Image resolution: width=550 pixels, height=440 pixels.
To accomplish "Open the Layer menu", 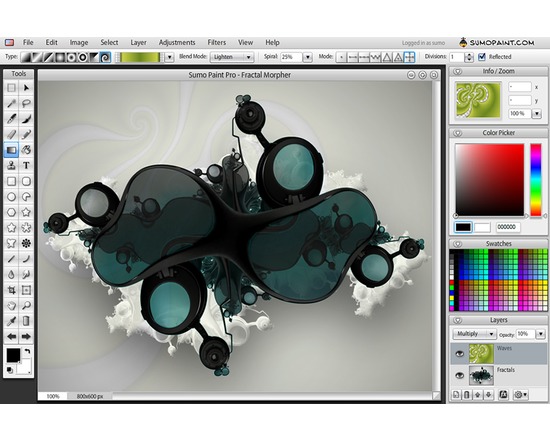I will pyautogui.click(x=139, y=42).
